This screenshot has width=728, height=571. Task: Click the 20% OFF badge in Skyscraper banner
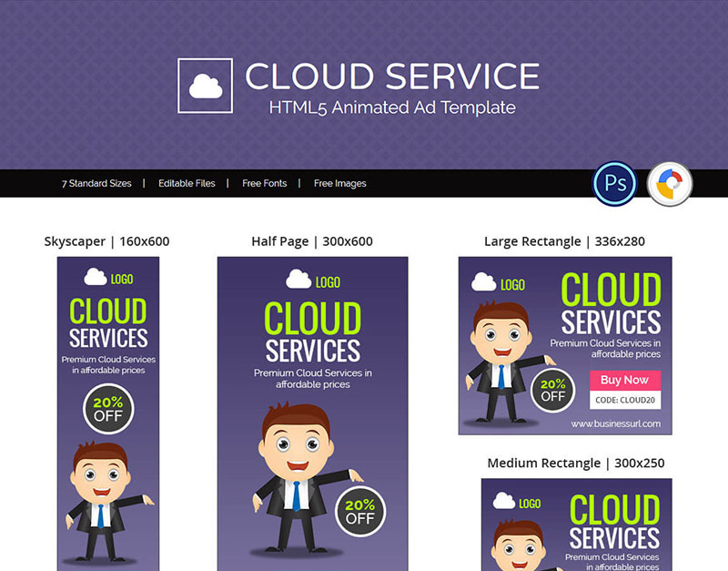[x=108, y=409]
